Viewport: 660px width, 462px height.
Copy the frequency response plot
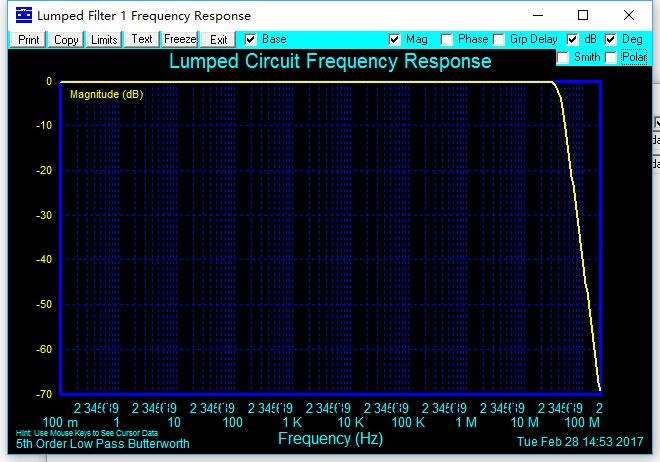coord(66,40)
